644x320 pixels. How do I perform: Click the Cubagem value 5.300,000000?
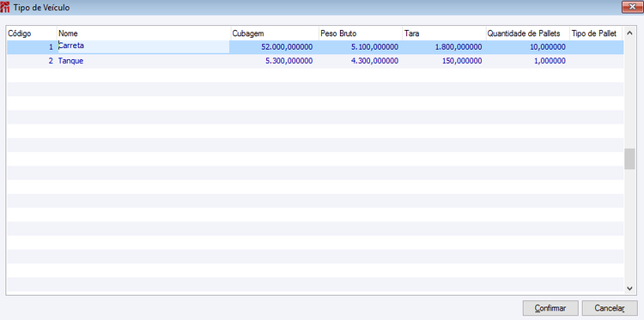[289, 61]
